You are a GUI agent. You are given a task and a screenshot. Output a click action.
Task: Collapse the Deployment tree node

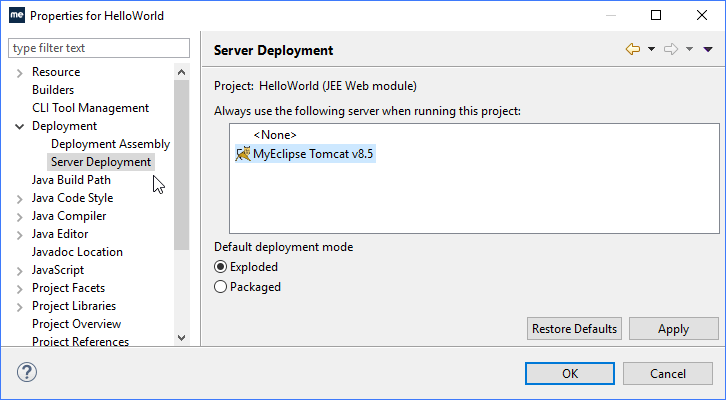(x=19, y=126)
